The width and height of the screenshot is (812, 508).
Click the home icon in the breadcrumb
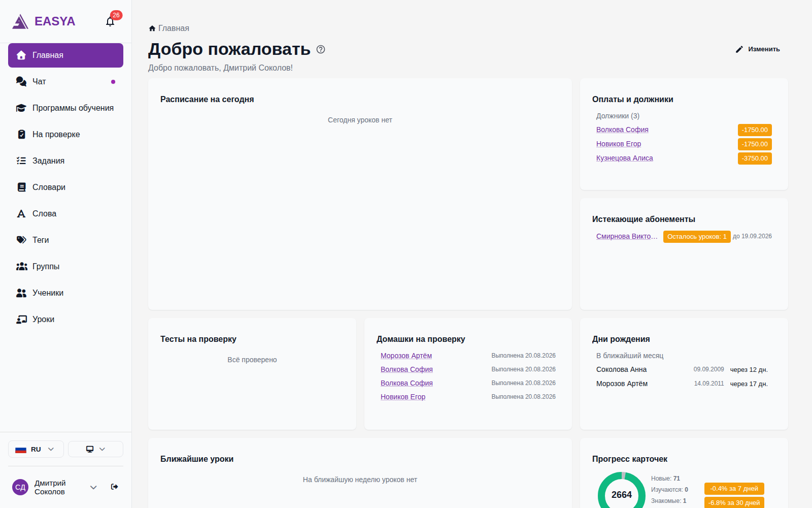tap(152, 28)
